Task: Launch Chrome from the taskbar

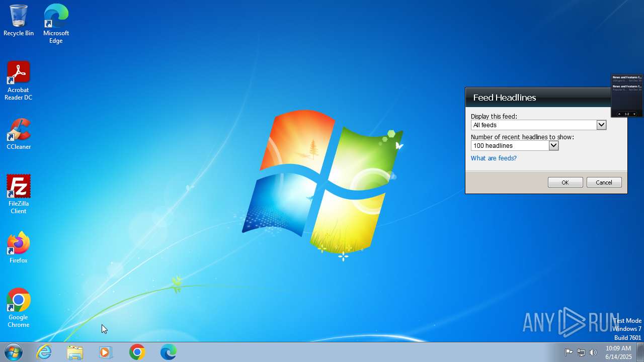Action: pos(137,352)
